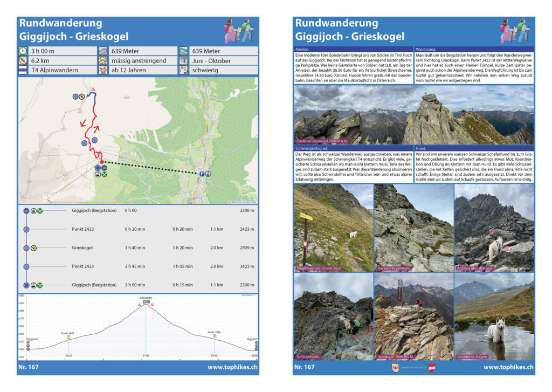The image size is (552, 392).
Task: Click the Grieskogel peak marker on elevation profile
Action: pos(146,302)
